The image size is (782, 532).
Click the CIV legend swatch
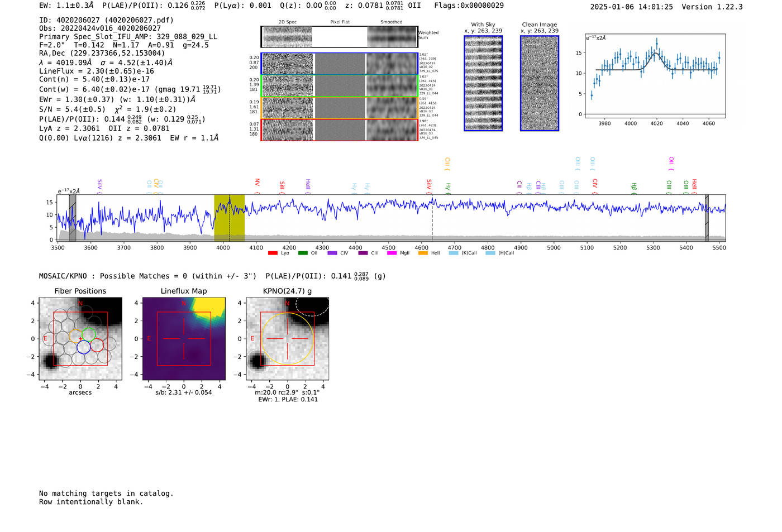(x=332, y=253)
